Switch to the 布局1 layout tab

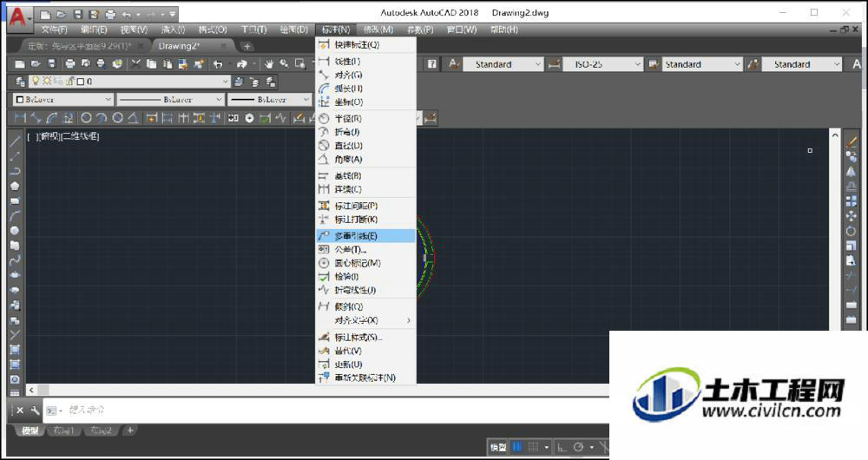[64, 430]
